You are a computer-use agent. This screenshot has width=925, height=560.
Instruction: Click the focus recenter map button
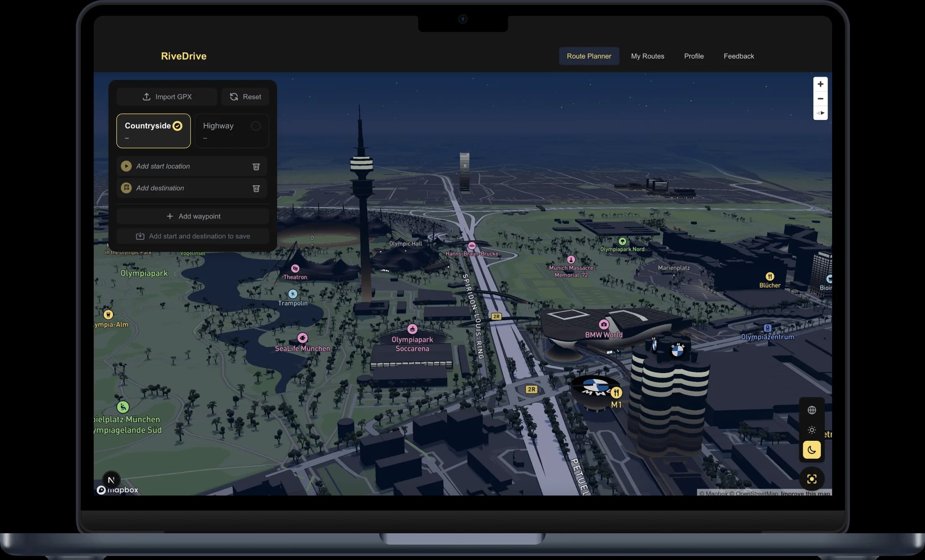click(811, 479)
